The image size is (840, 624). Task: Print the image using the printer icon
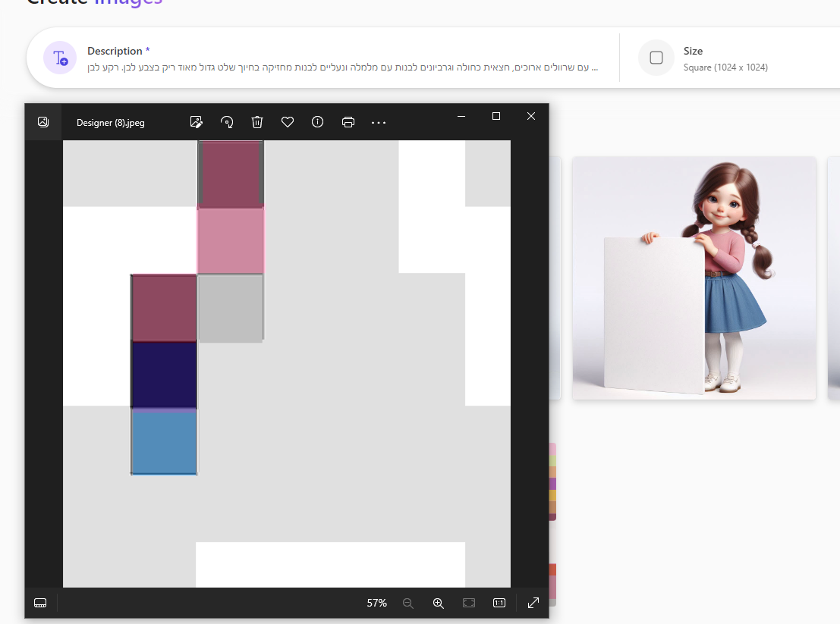(348, 122)
